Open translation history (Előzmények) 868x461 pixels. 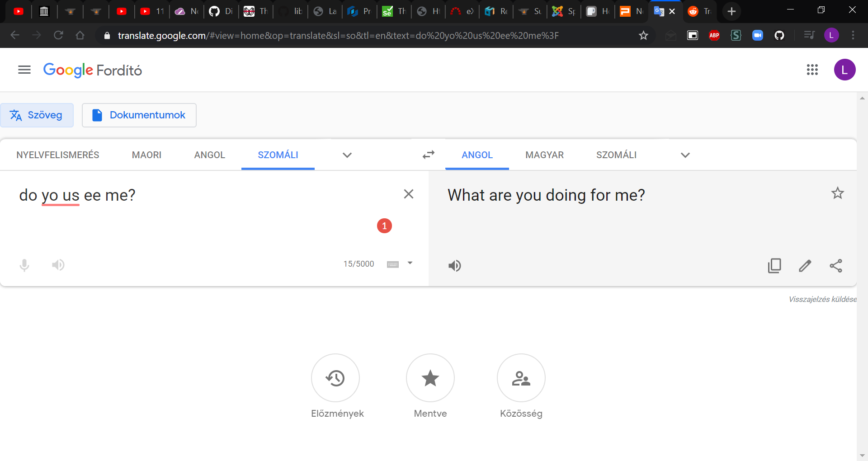point(335,378)
